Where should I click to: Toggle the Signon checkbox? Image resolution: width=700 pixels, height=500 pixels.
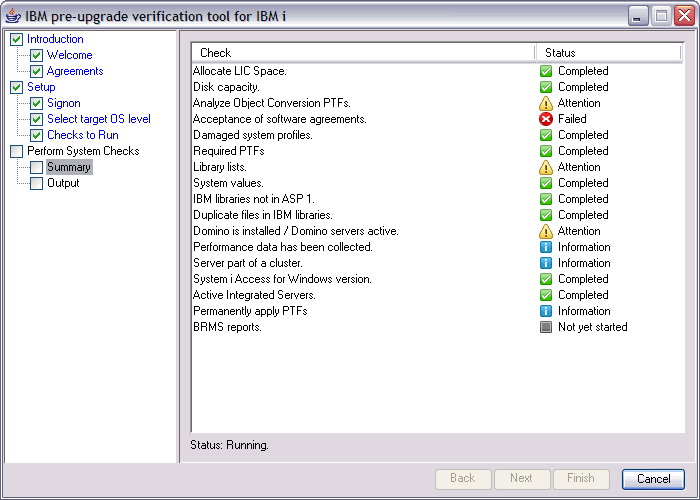pos(37,104)
